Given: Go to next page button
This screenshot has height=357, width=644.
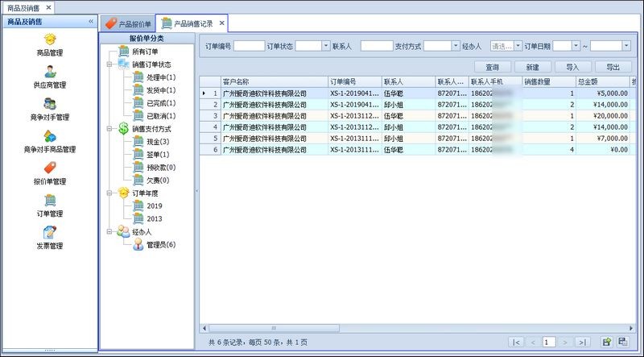Looking at the screenshot, I should [x=565, y=342].
